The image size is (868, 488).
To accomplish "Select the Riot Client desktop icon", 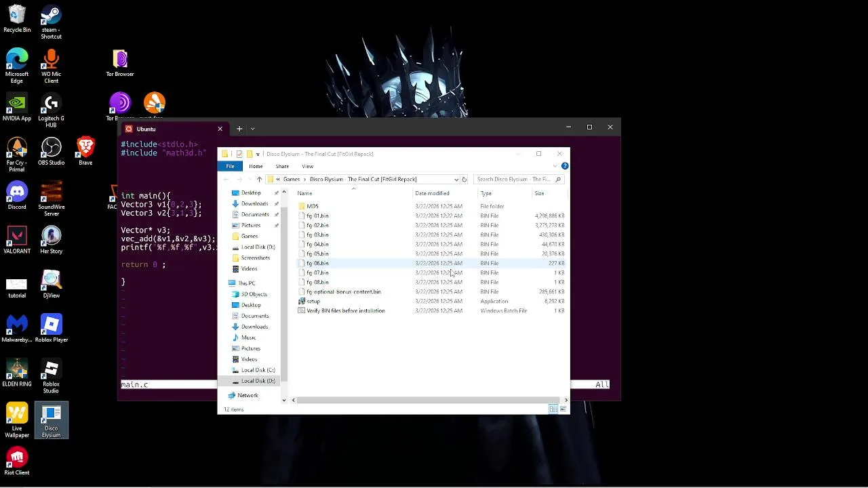I will 17,462.
